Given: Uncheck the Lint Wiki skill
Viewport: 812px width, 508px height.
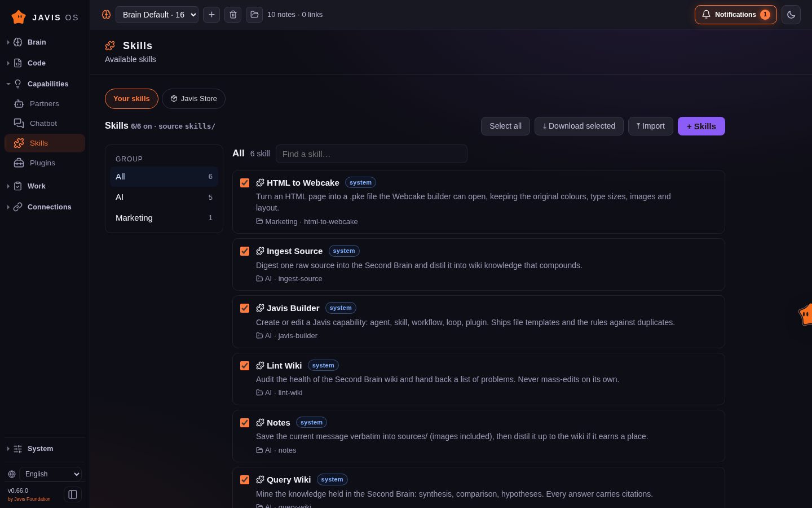Looking at the screenshot, I should point(245,366).
